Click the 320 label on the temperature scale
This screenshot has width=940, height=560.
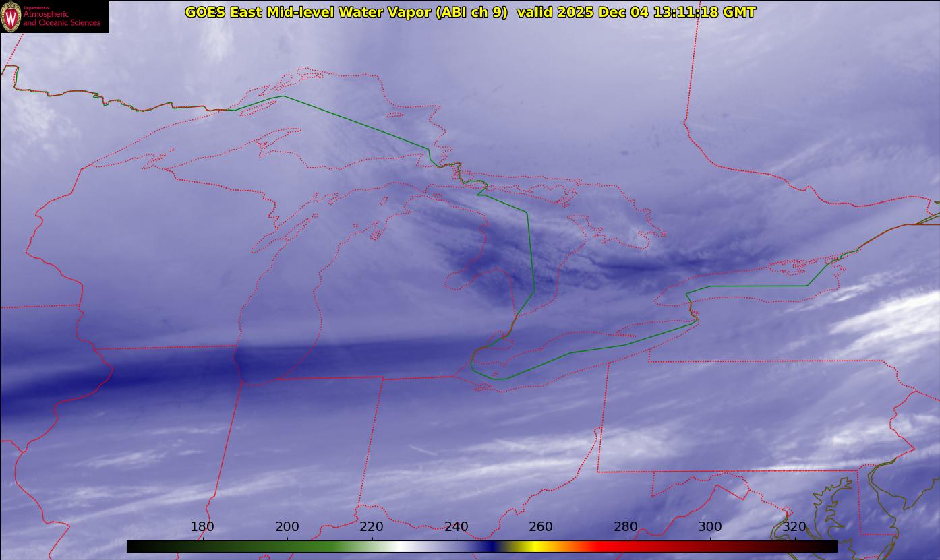click(x=794, y=527)
